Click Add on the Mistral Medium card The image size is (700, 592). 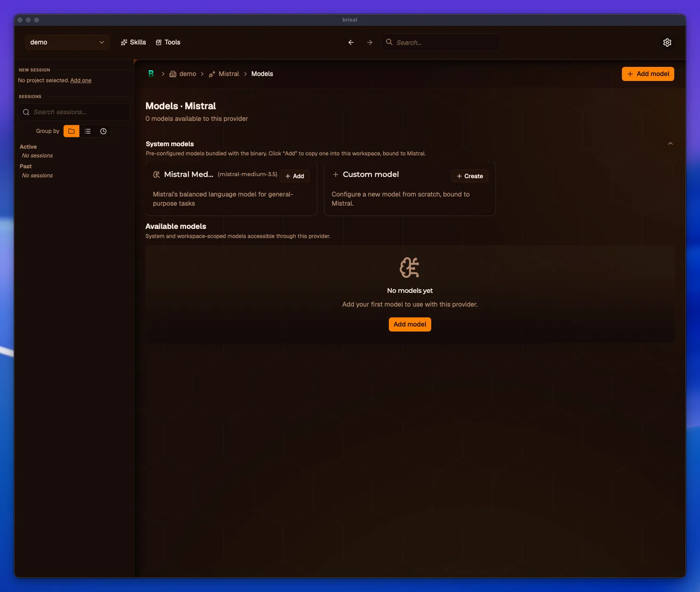295,176
